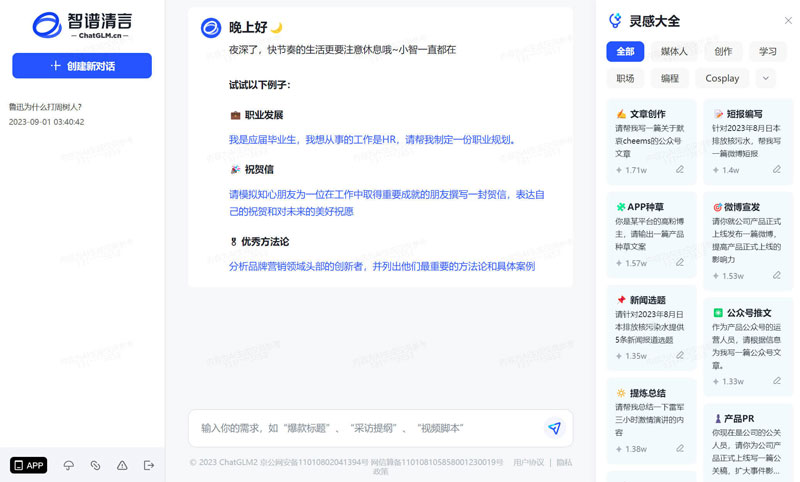
Task: Click edit pencil icon on APP种草 card
Action: click(680, 263)
